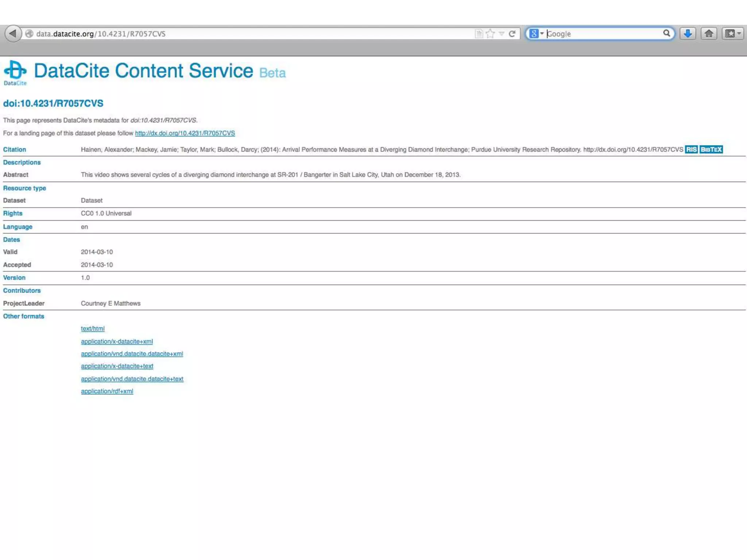747x560 pixels.
Task: Reload the page with the refresh icon
Action: [x=512, y=34]
